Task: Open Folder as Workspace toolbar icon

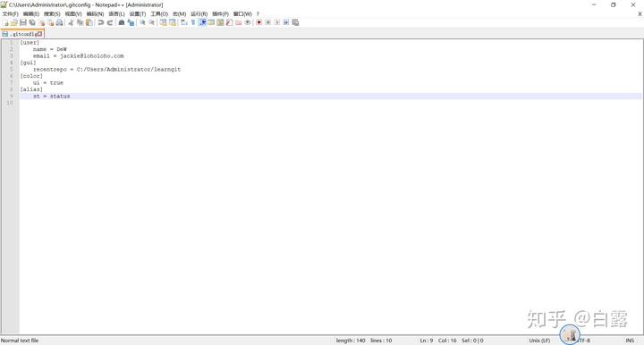Action: click(x=238, y=22)
